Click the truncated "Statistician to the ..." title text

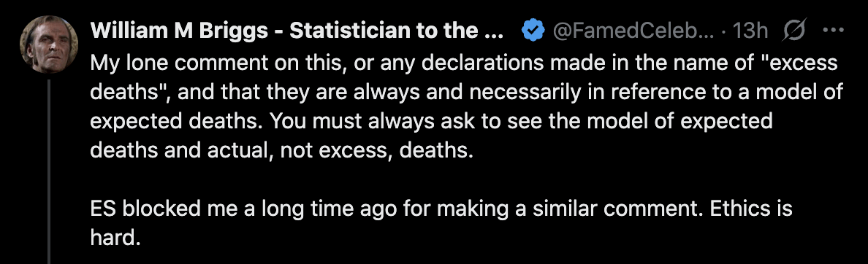click(396, 31)
